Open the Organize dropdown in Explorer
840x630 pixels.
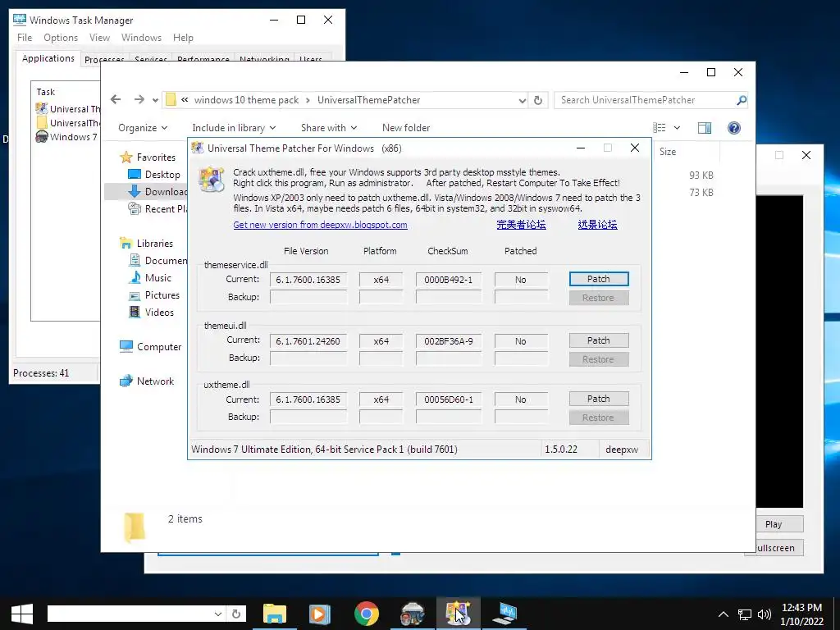click(x=143, y=128)
